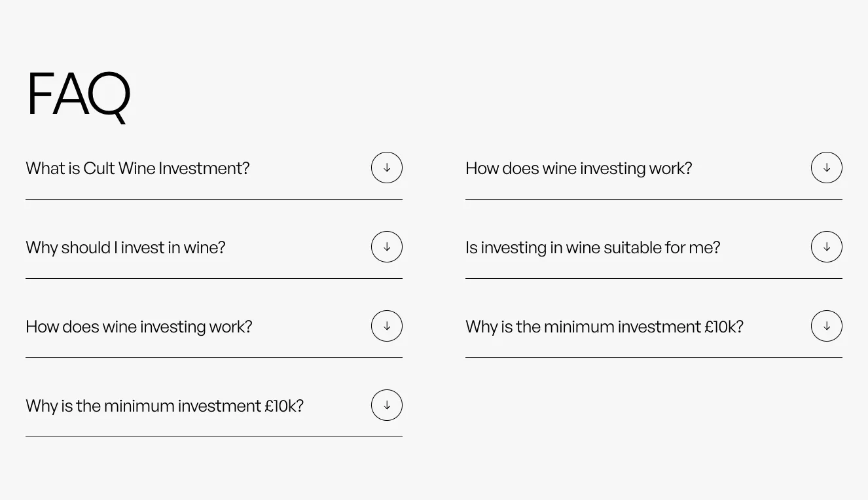The height and width of the screenshot is (500, 868).
Task: Click the large "FAQ" heading
Action: 79,94
